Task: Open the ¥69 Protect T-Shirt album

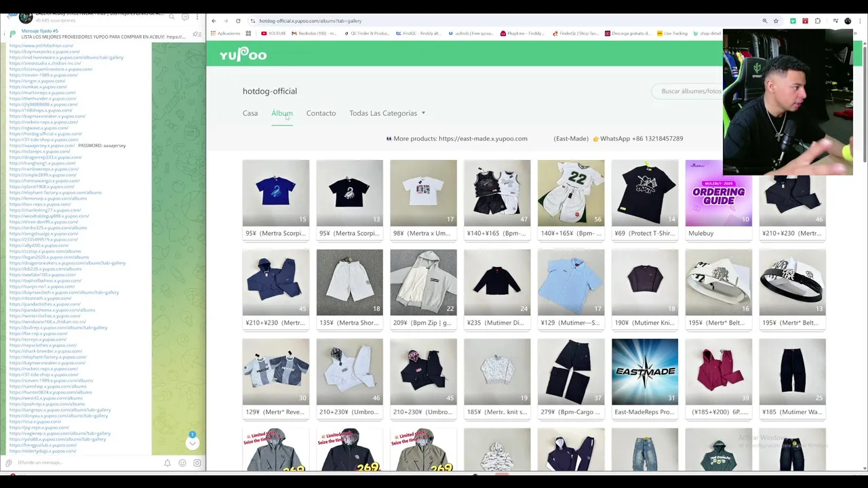Action: pyautogui.click(x=644, y=199)
